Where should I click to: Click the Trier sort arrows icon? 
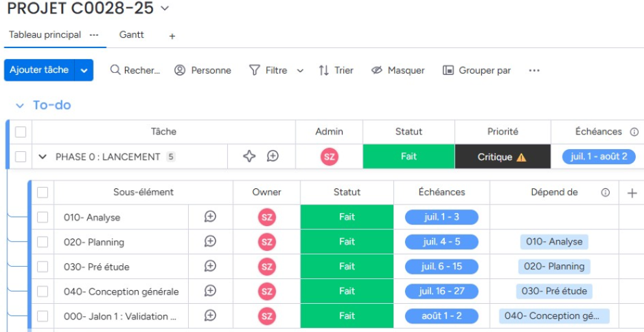tap(324, 70)
